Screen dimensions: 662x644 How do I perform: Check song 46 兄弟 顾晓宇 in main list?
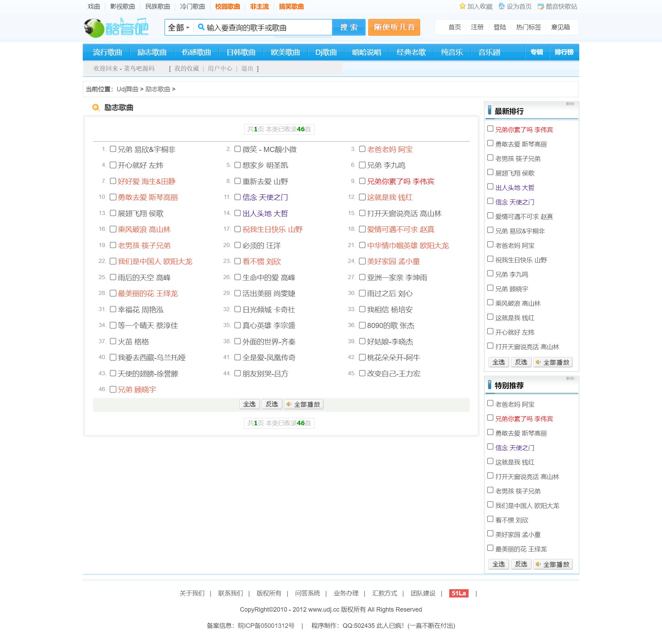[113, 389]
